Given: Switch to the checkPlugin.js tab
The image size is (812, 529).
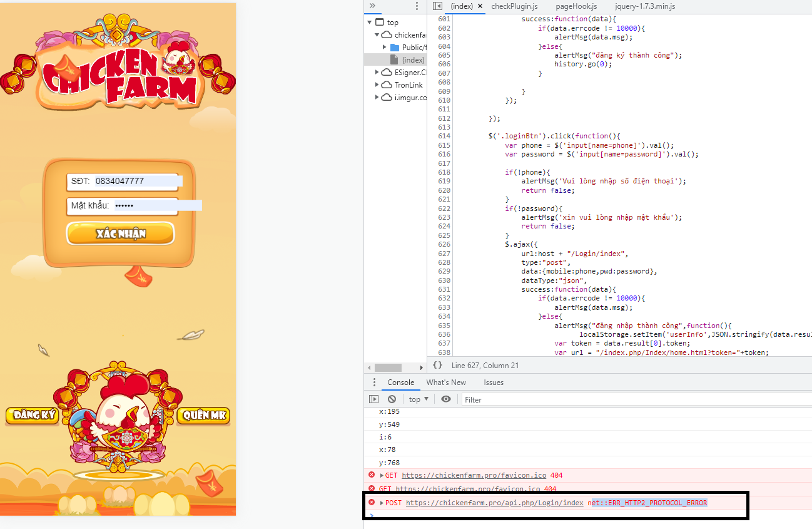Looking at the screenshot, I should click(x=514, y=6).
